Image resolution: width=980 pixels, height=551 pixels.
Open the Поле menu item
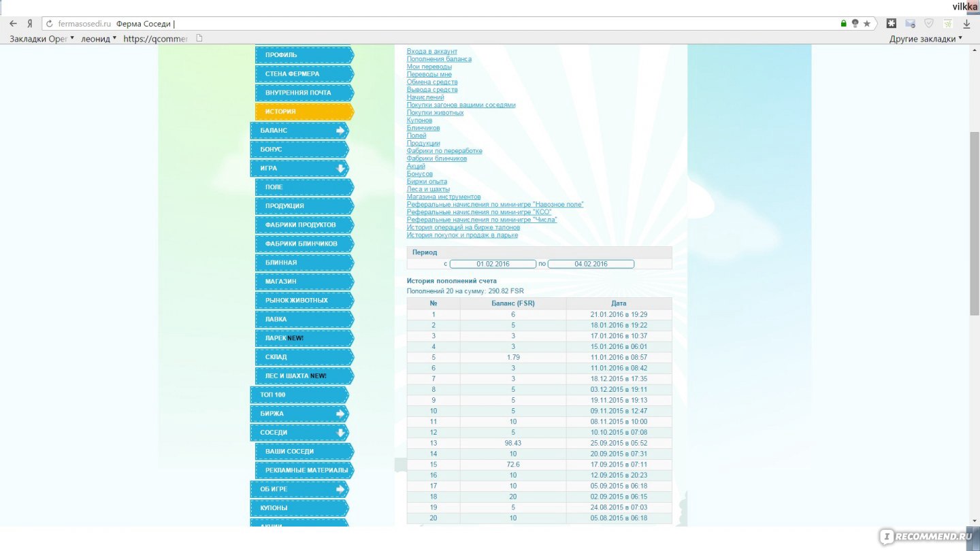click(x=304, y=187)
